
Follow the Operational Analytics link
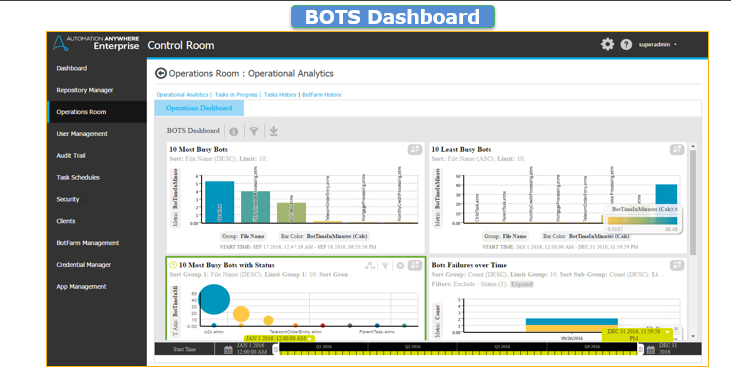pos(182,95)
